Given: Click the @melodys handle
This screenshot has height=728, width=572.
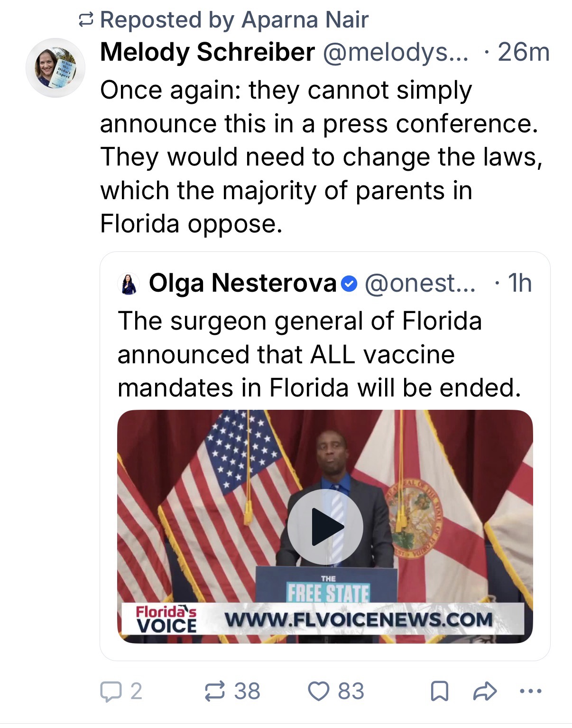Looking at the screenshot, I should click(x=396, y=52).
